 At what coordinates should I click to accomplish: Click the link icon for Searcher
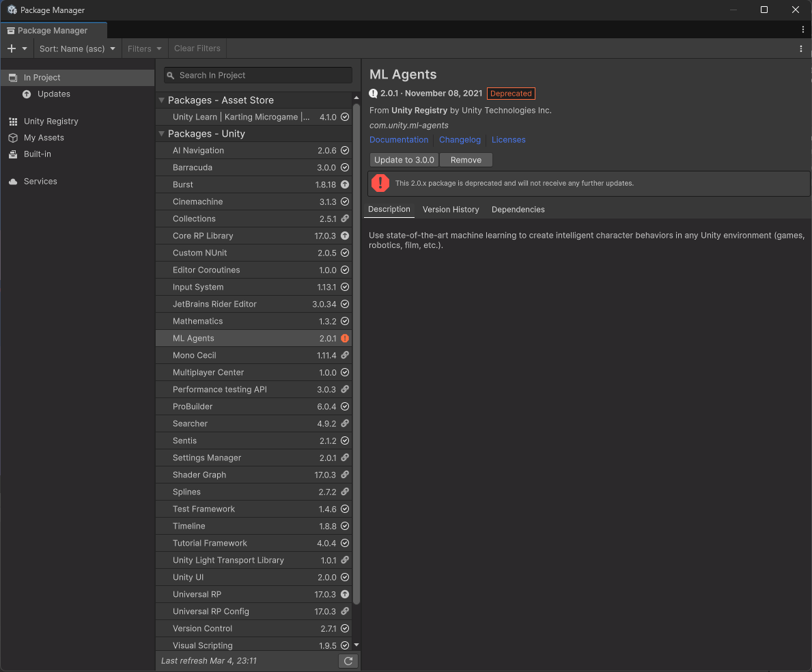point(345,424)
